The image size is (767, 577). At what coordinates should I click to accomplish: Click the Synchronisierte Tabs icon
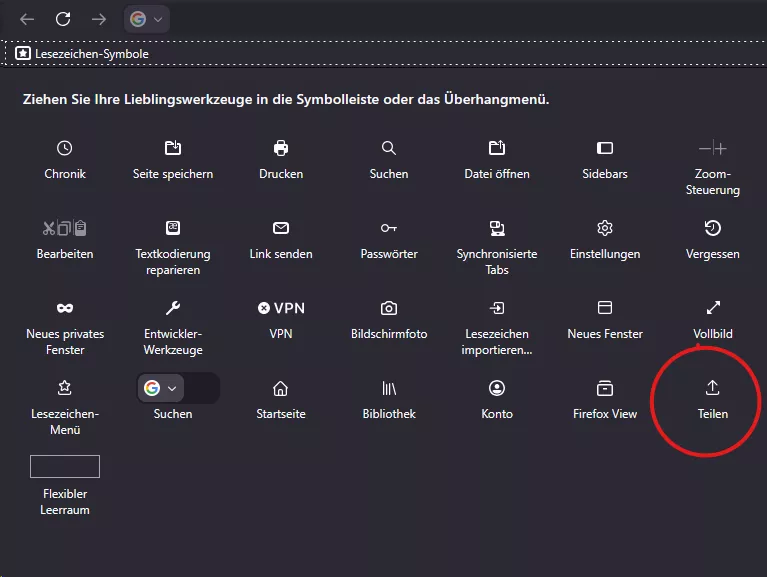(x=497, y=228)
